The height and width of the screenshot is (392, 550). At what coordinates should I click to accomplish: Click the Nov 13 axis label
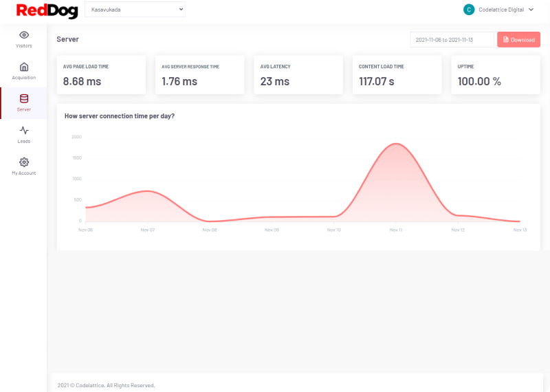coord(520,230)
